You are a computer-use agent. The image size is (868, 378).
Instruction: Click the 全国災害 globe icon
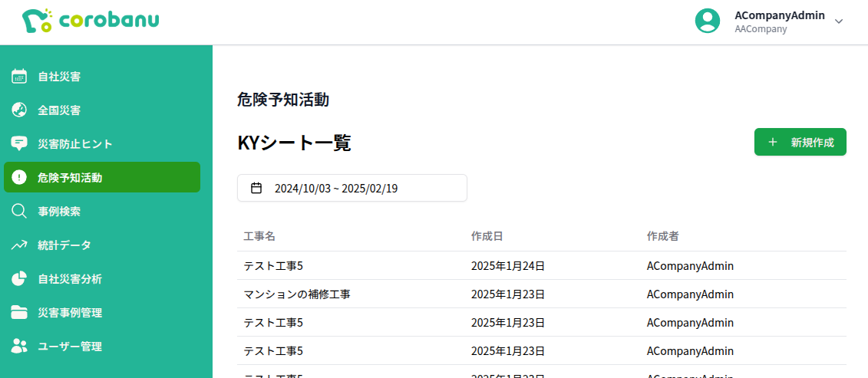pyautogui.click(x=19, y=110)
